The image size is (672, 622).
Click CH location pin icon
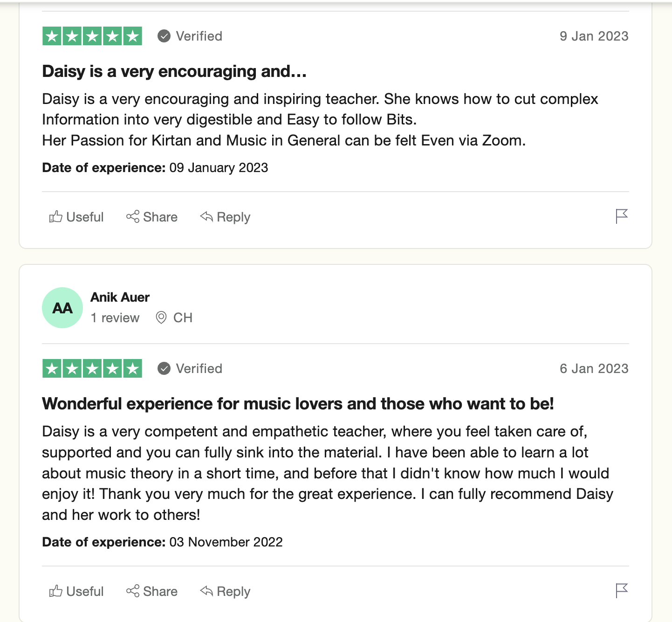pos(161,318)
